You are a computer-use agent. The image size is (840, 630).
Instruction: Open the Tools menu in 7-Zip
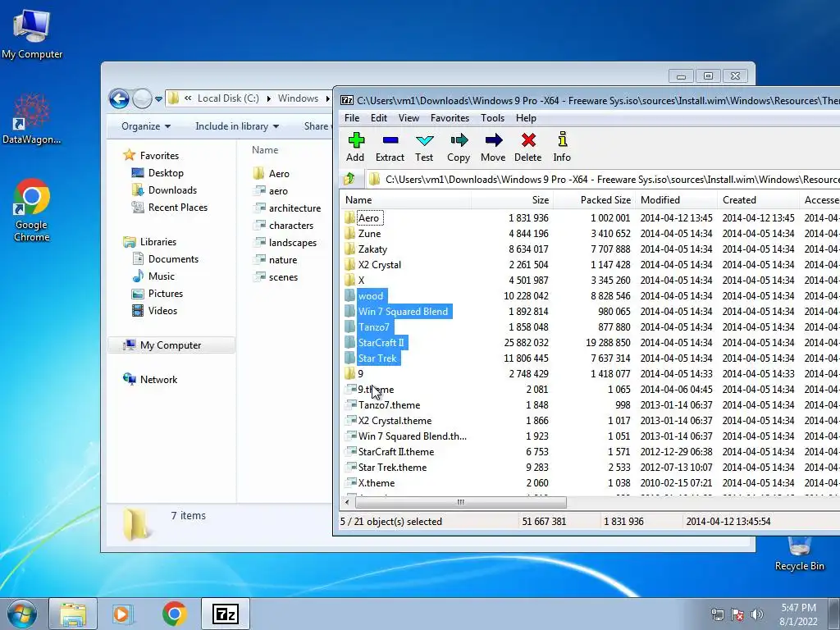(x=492, y=118)
